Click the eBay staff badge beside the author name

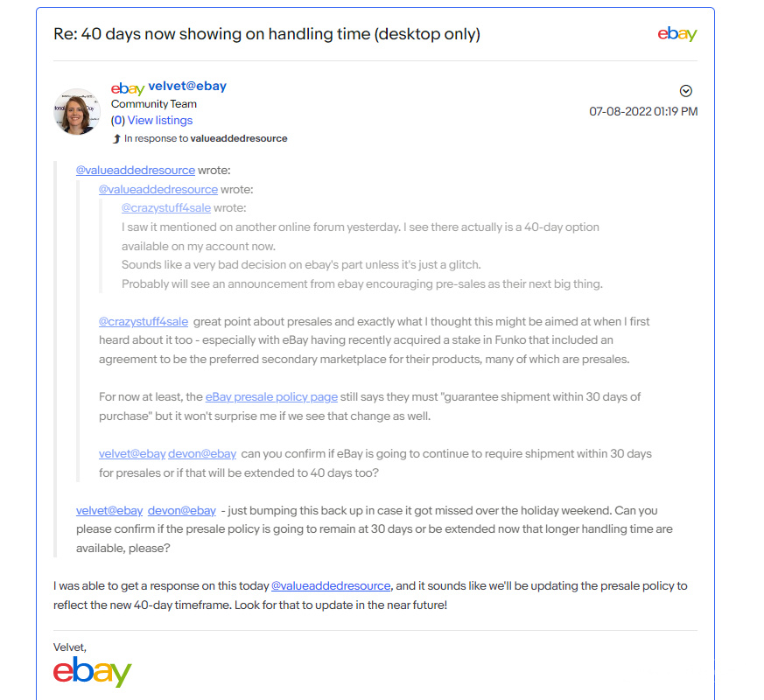coord(128,88)
